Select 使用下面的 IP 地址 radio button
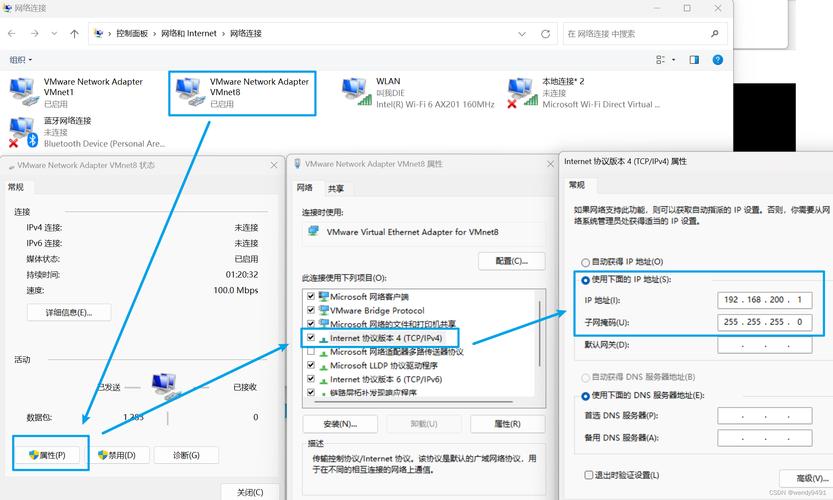This screenshot has width=833, height=500. (585, 279)
